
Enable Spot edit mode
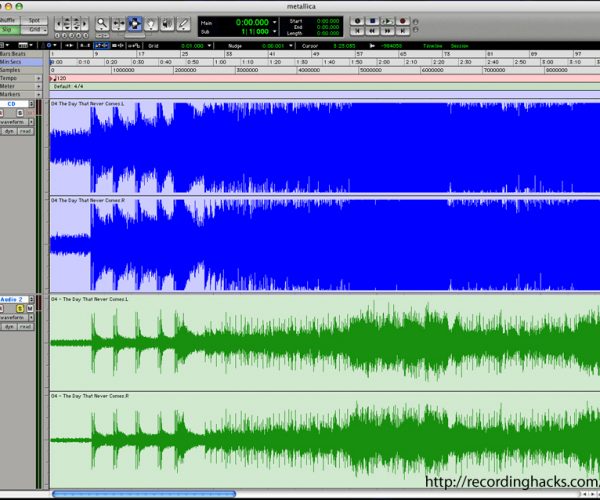[x=34, y=20]
